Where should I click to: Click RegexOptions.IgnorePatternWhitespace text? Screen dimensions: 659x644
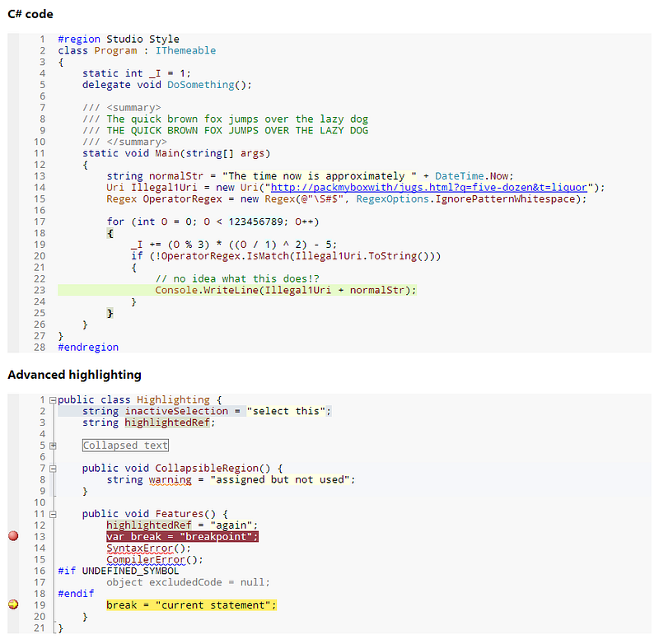465,198
